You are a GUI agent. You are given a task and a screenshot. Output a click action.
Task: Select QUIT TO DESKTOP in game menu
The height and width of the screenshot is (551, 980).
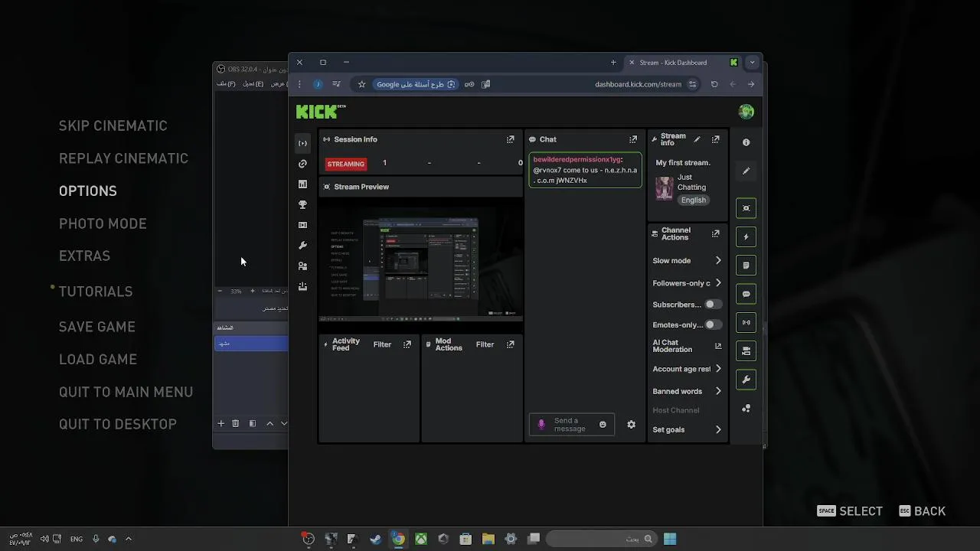pos(118,424)
